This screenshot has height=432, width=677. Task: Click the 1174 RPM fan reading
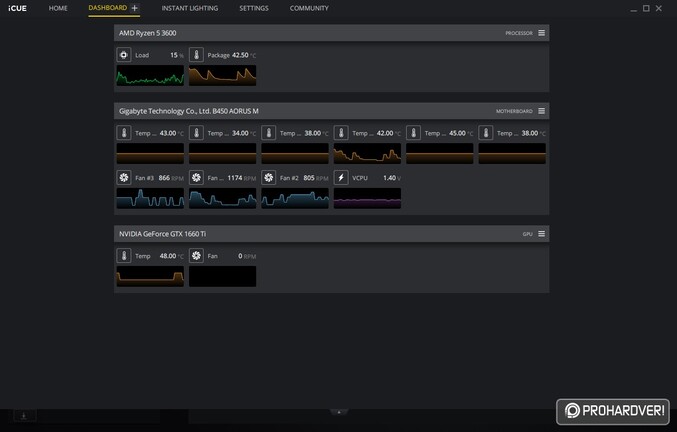pyautogui.click(x=242, y=178)
